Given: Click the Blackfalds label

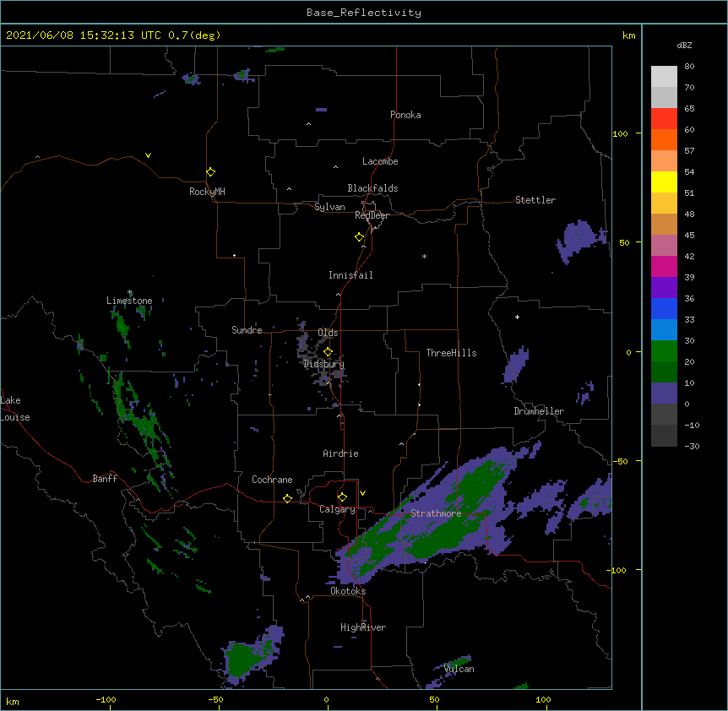Looking at the screenshot, I should click(x=372, y=188).
